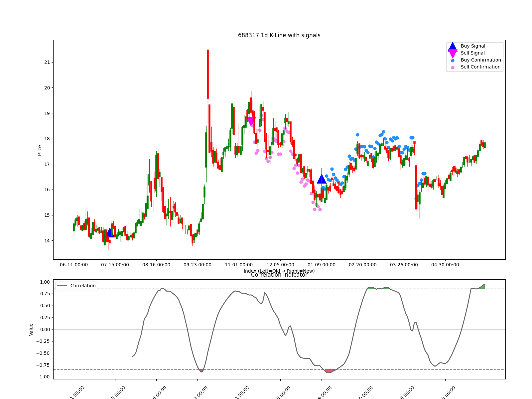Click the "06-11 00:00" date tick in the price chart

[74, 265]
